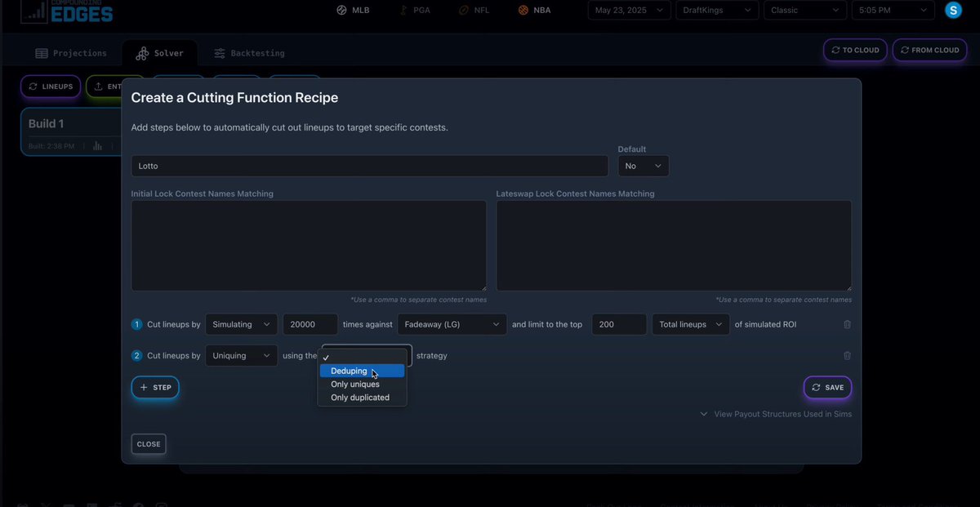Image resolution: width=980 pixels, height=507 pixels.
Task: Click the recipe name field containing Lotto
Action: (369, 166)
